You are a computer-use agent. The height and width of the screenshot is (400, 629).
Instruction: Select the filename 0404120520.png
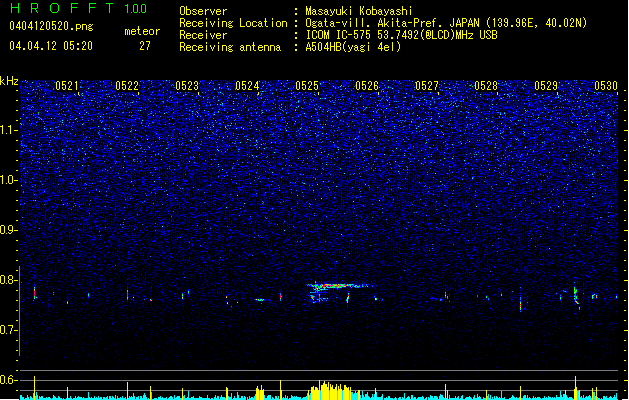[x=51, y=27]
